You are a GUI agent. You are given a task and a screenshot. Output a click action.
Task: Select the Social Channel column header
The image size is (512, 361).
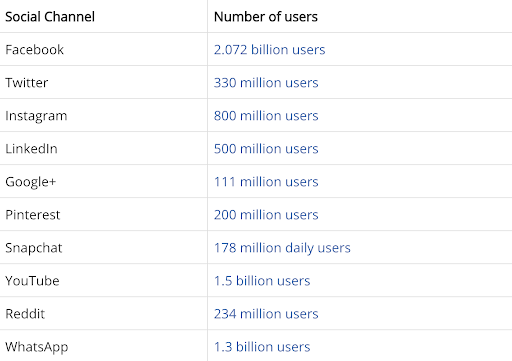pyautogui.click(x=50, y=17)
